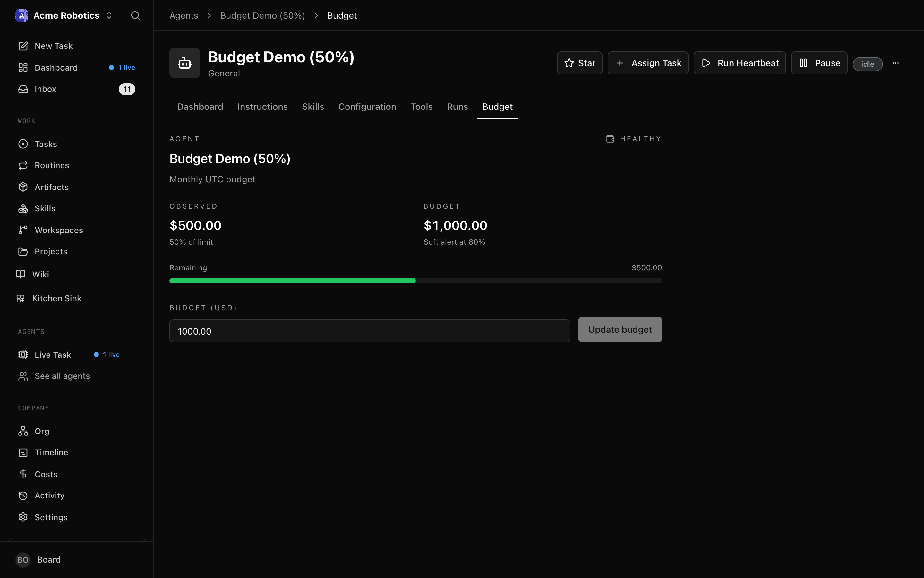Screen dimensions: 924x578
Task: Click the Activity history icon
Action: 23,495
